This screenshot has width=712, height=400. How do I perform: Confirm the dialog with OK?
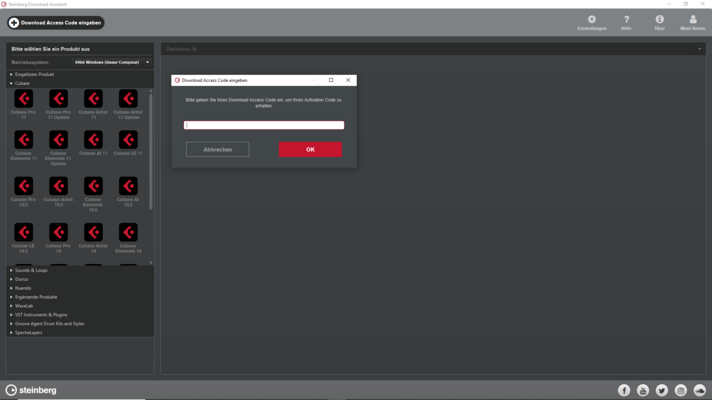pos(310,149)
